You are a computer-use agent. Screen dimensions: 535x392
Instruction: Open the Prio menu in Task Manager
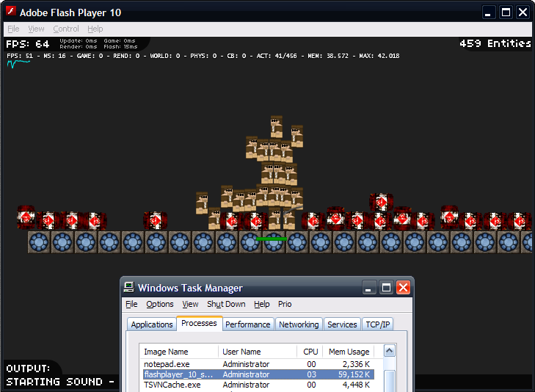pos(285,304)
